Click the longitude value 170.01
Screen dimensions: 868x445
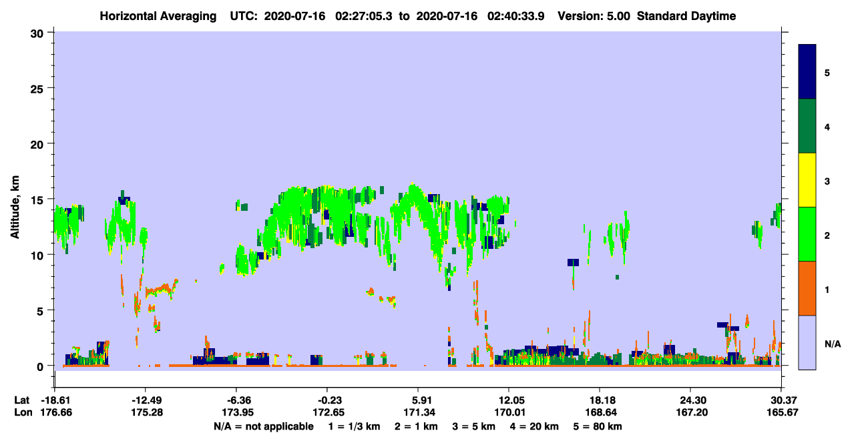point(509,413)
